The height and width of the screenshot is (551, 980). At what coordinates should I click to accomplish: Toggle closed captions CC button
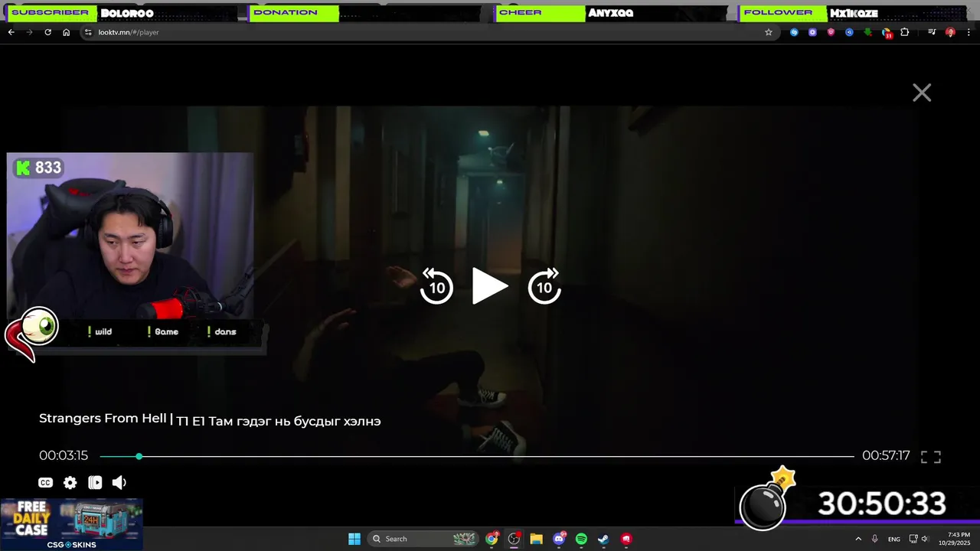[46, 483]
